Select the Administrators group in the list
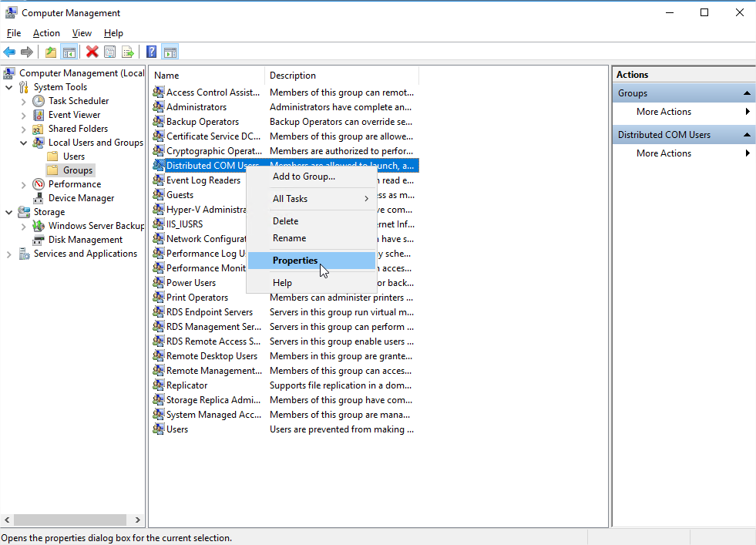 pyautogui.click(x=197, y=107)
